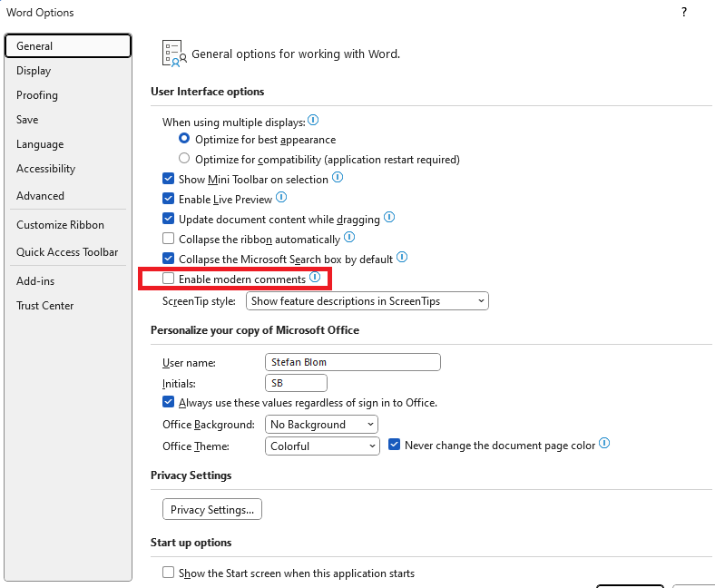Select Optimize for best appearance
This screenshot has width=715, height=588.
(184, 138)
